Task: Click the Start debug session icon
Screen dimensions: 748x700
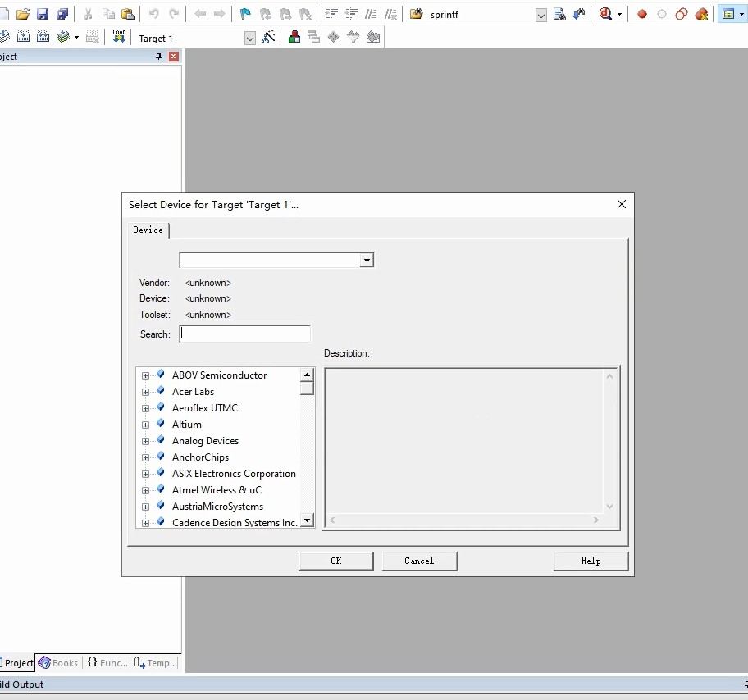Action: (605, 14)
